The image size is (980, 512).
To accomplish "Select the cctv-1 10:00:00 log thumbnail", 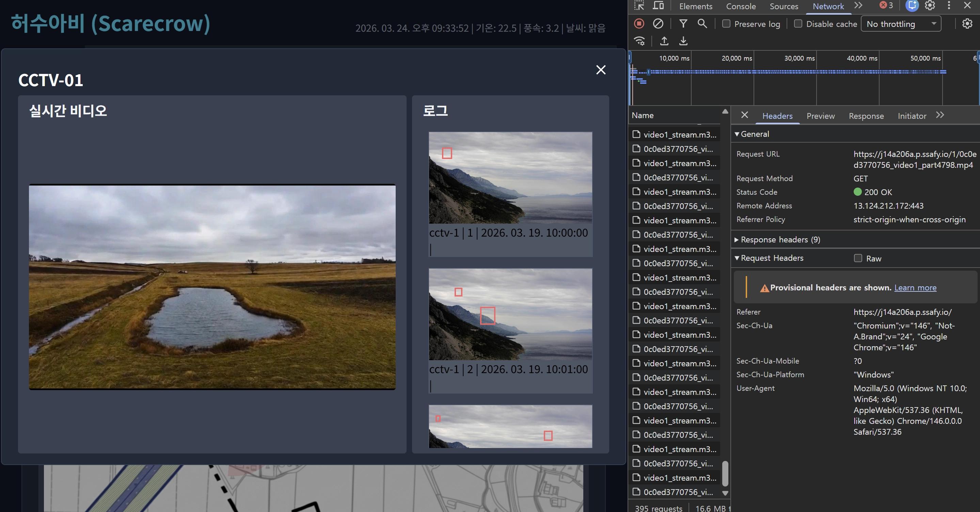I will click(x=510, y=178).
